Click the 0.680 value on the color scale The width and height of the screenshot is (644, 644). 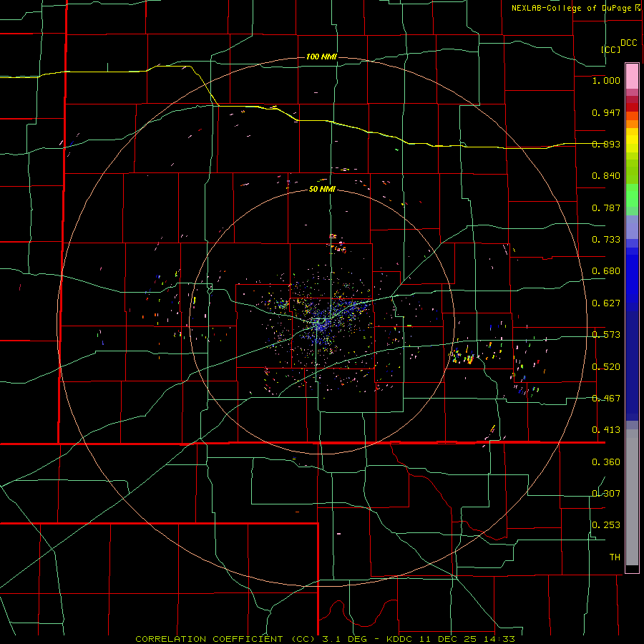[606, 271]
